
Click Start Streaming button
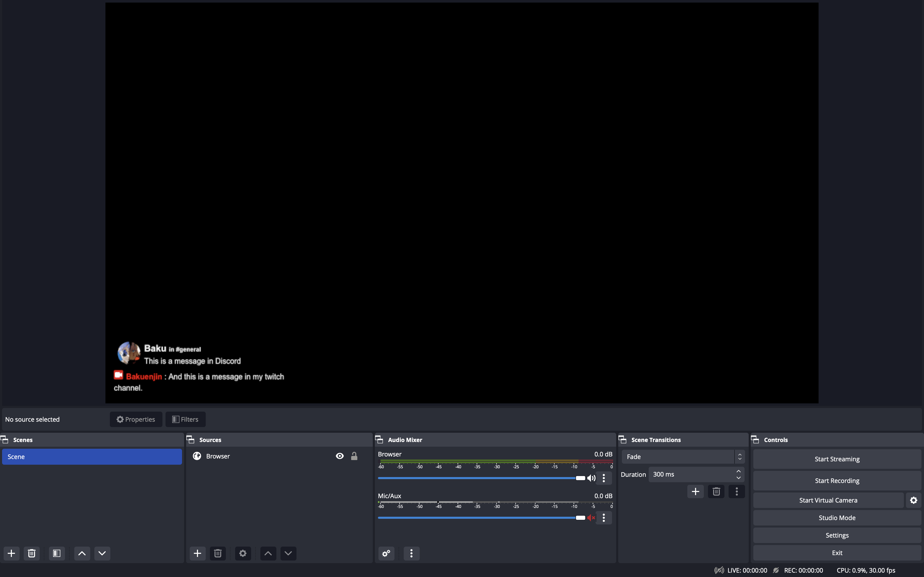837,459
